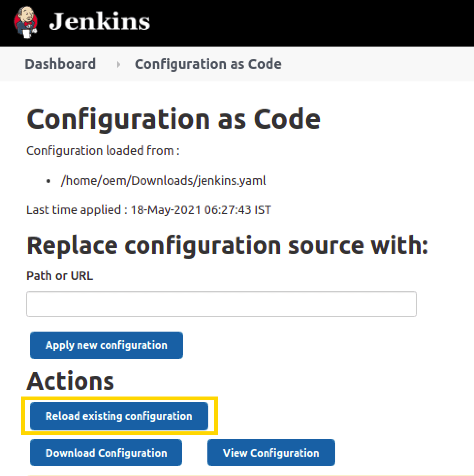Select the Configuration as Code breadcrumb

click(208, 64)
